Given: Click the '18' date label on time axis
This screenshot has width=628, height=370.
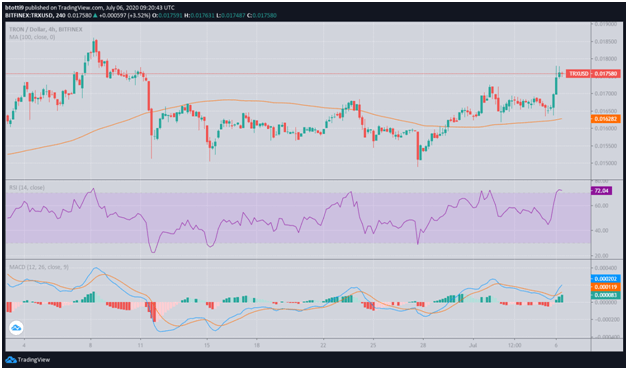Looking at the screenshot, I should pos(257,345).
